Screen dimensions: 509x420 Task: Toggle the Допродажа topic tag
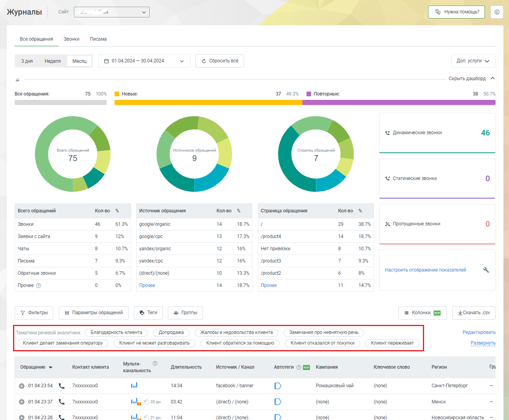(x=171, y=333)
